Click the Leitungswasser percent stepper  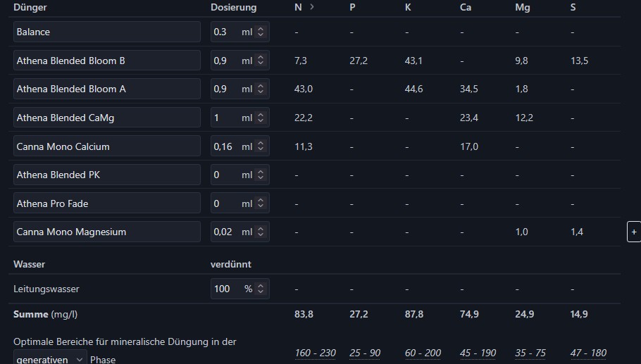point(261,289)
